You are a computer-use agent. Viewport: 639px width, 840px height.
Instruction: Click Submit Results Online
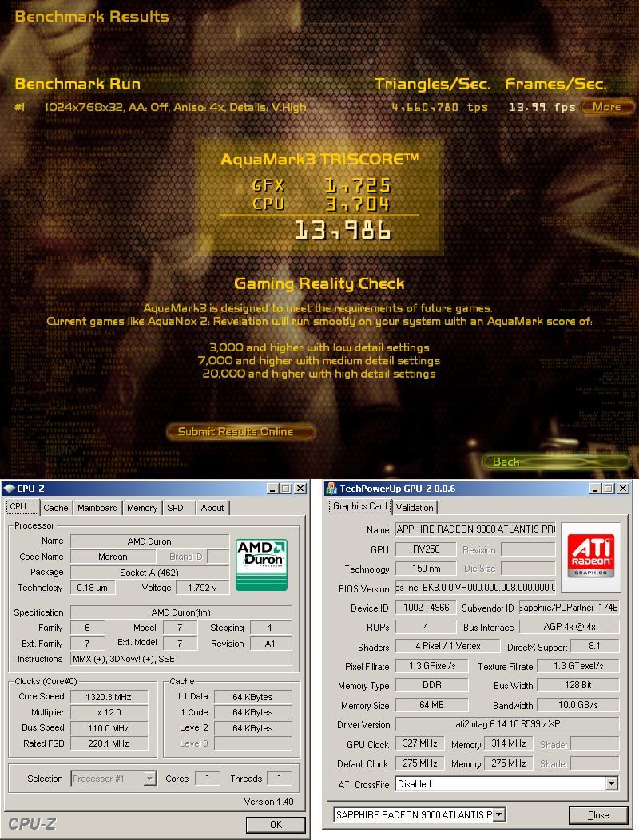point(240,432)
